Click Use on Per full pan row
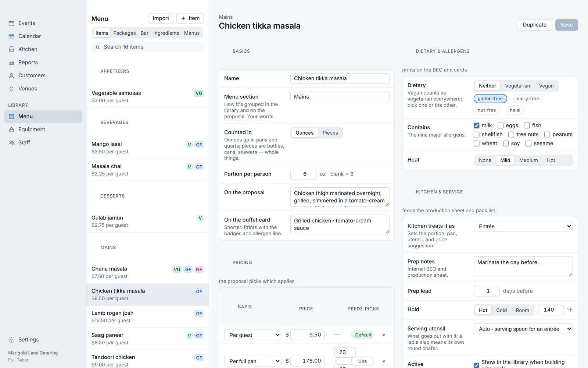The height and width of the screenshot is (368, 588). (362, 361)
